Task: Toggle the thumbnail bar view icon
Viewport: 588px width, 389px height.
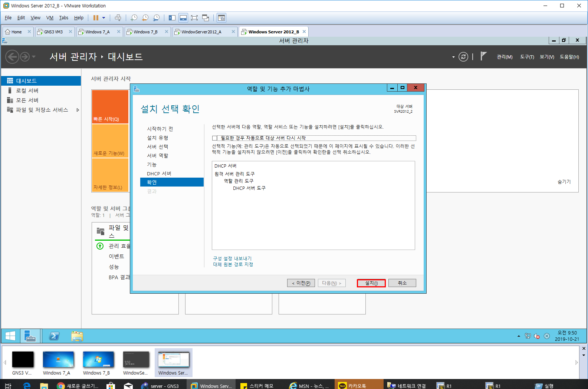Action: pyautogui.click(x=183, y=18)
